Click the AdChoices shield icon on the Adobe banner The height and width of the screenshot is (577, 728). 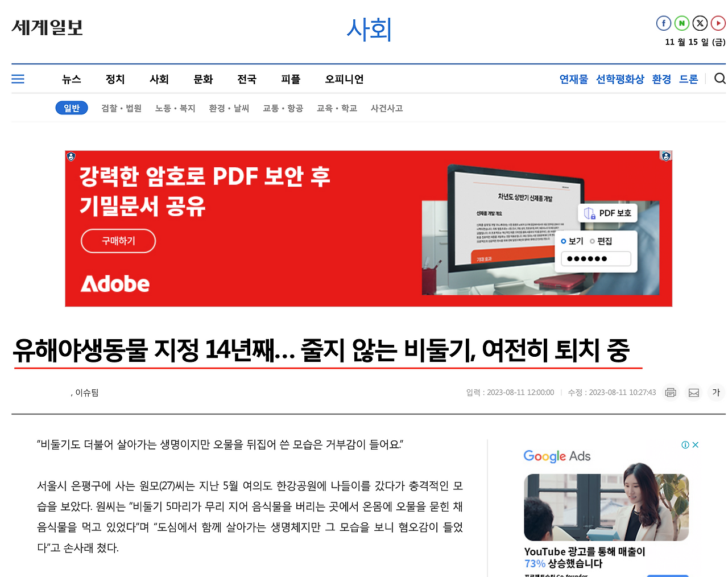pos(71,156)
